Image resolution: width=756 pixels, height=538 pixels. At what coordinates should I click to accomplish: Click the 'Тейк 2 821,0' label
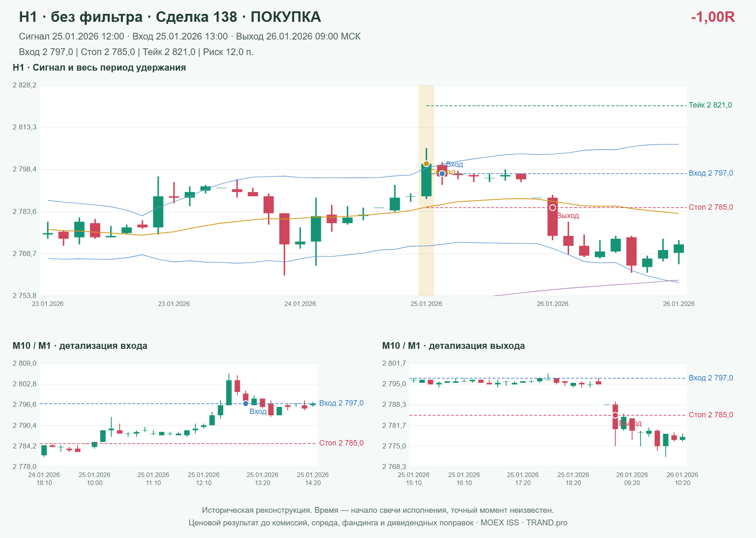click(710, 105)
